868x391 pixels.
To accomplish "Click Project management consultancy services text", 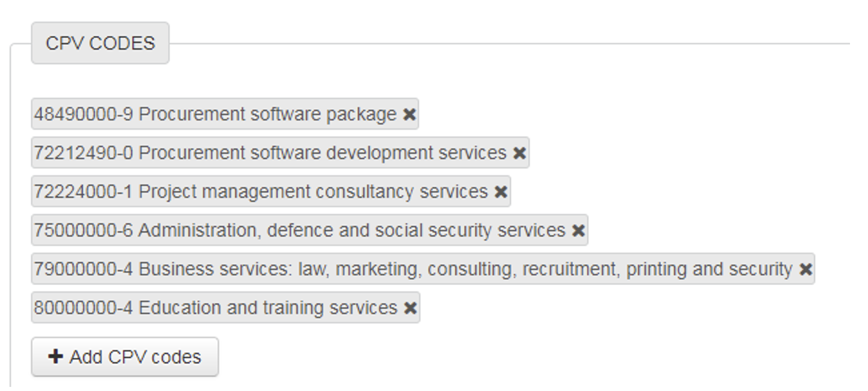I will coord(313,192).
